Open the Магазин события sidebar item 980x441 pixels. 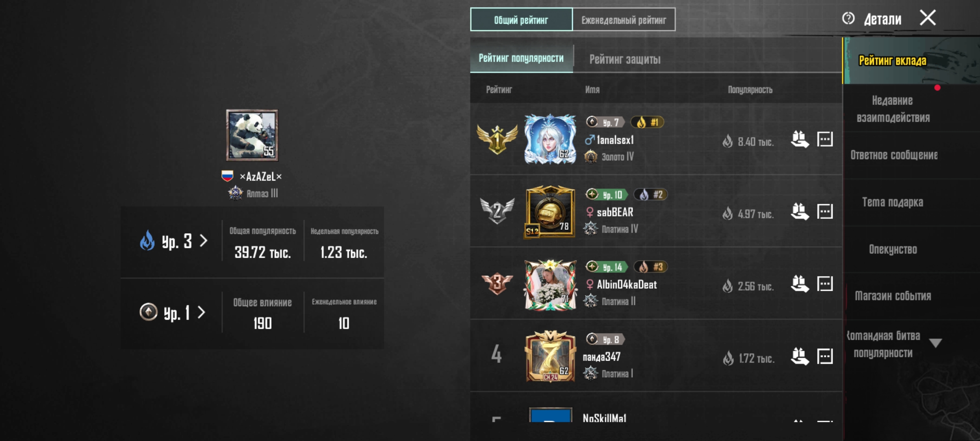click(x=893, y=296)
